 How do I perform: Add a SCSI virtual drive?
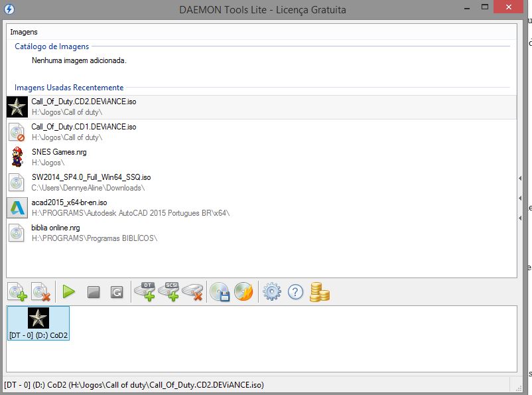pos(168,291)
